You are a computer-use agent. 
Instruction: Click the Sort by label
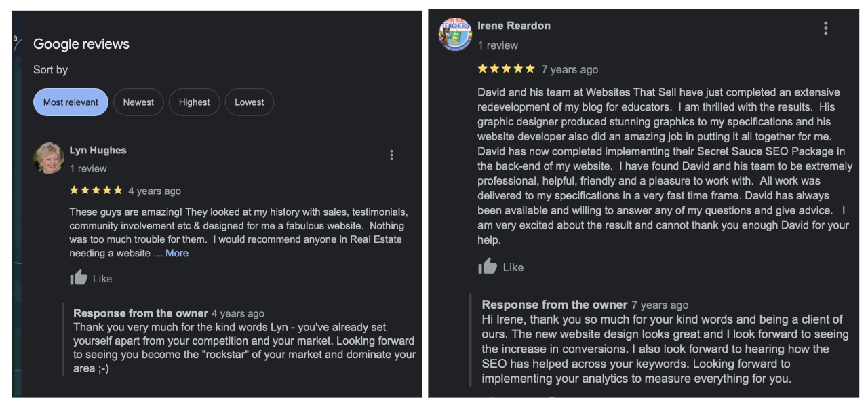50,69
